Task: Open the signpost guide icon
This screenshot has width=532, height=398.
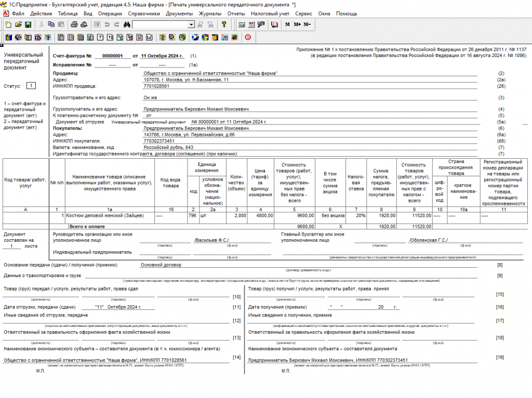Action: pos(163,37)
